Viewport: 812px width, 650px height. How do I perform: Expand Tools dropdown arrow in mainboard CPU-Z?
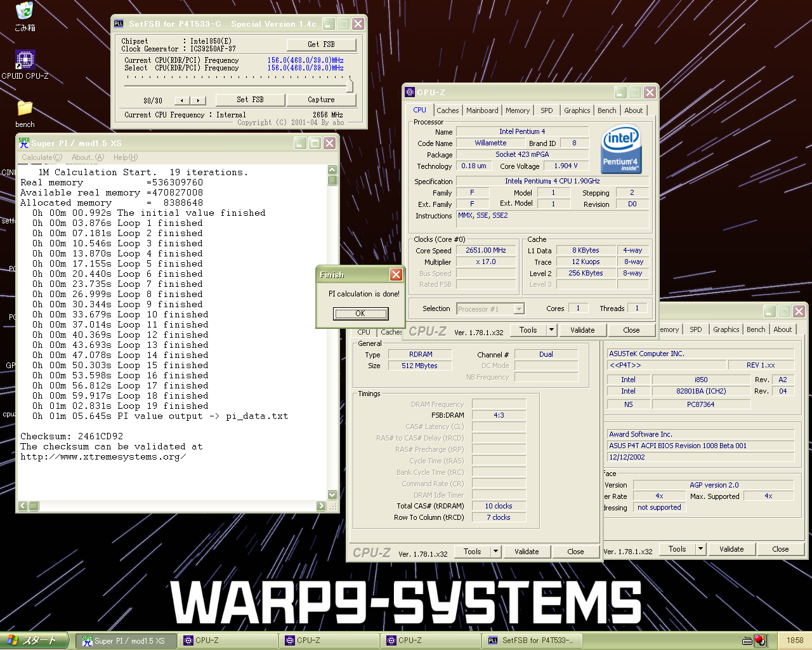pyautogui.click(x=701, y=549)
